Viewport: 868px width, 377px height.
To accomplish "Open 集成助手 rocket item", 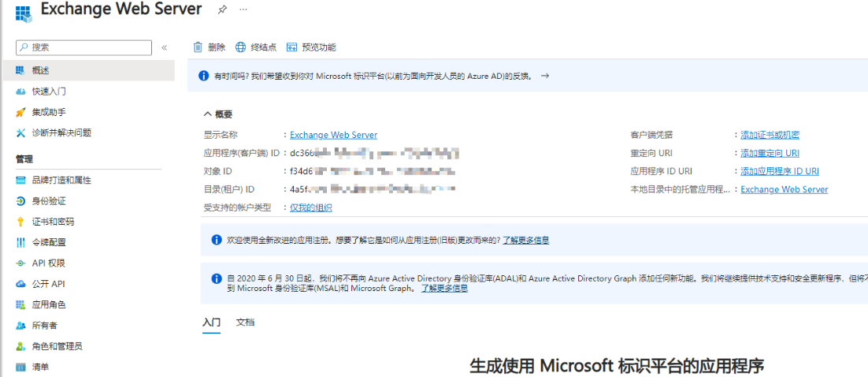I will click(48, 112).
